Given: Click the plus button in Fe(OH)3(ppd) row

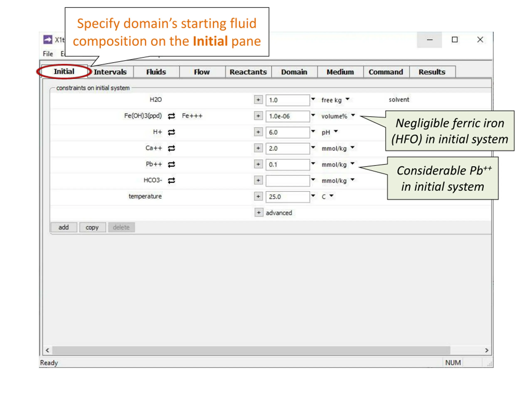Looking at the screenshot, I should coord(258,116).
